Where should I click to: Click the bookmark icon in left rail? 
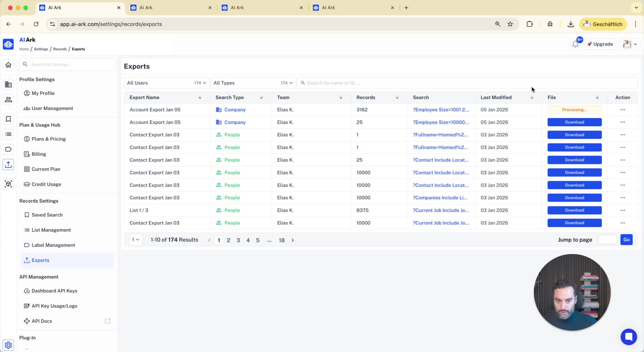[8, 119]
